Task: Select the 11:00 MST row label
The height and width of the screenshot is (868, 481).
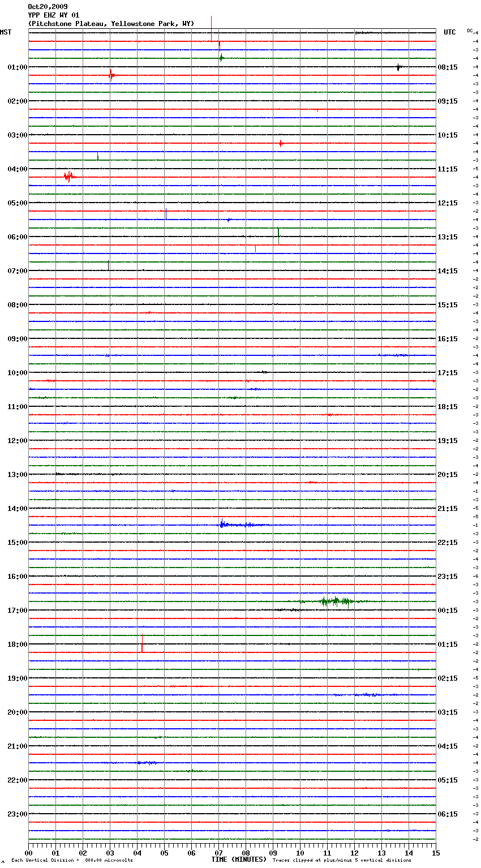Action: [x=18, y=407]
